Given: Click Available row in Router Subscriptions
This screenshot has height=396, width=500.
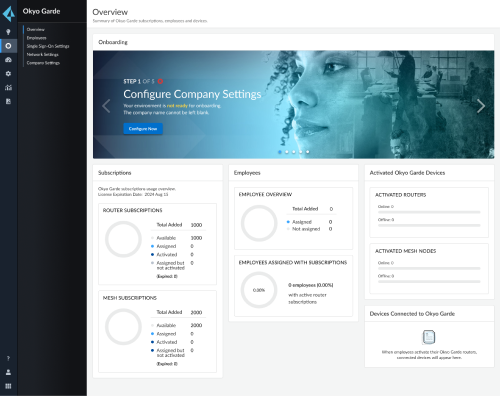Looking at the screenshot, I should coord(177,238).
